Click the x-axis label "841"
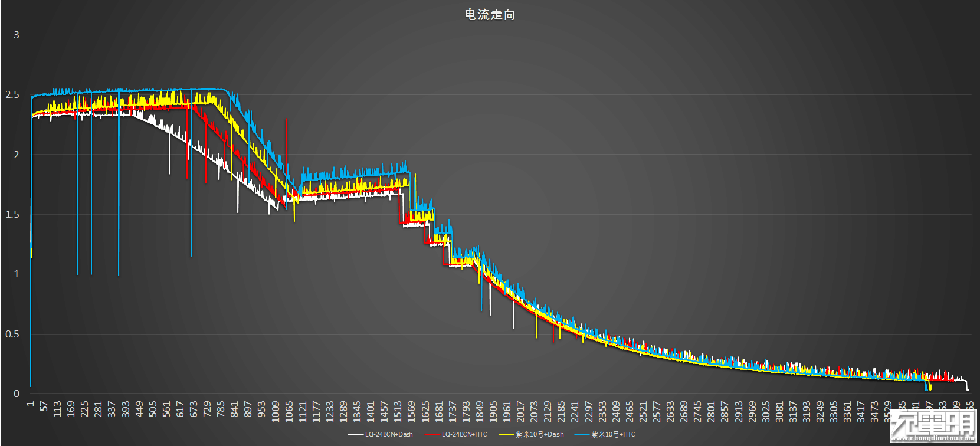This screenshot has height=446, width=980. tap(234, 409)
